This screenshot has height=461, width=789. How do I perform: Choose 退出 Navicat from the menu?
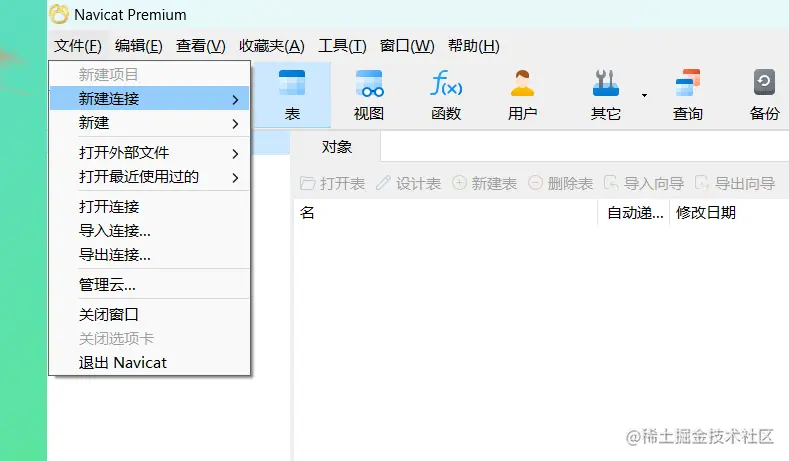pos(150,363)
